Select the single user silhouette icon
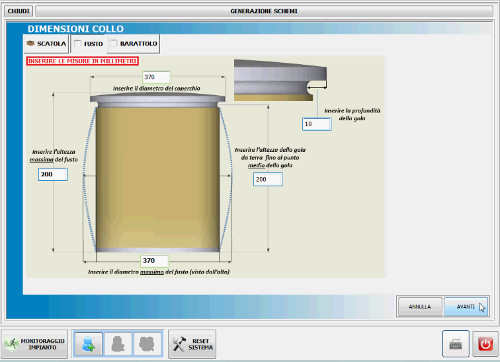This screenshot has width=500, height=362. click(118, 344)
